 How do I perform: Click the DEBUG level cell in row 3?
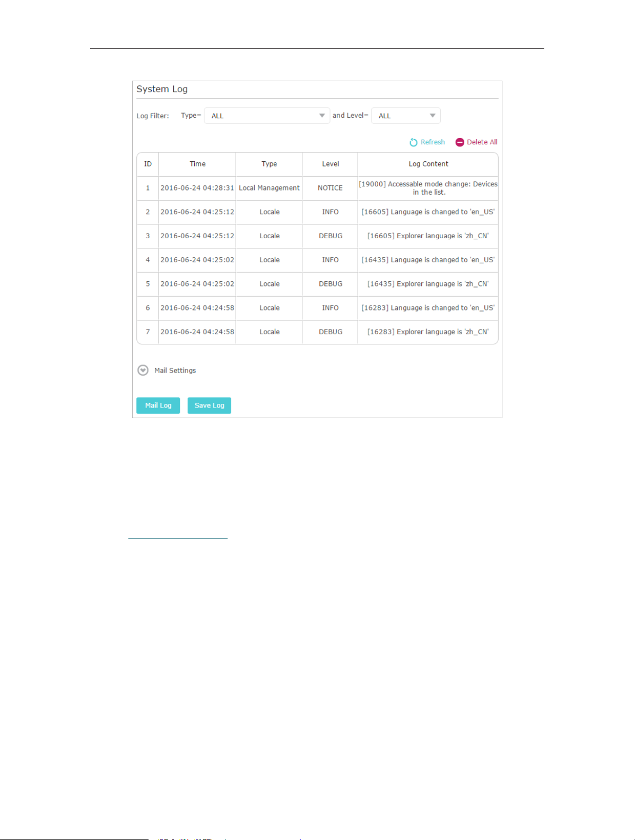(330, 236)
